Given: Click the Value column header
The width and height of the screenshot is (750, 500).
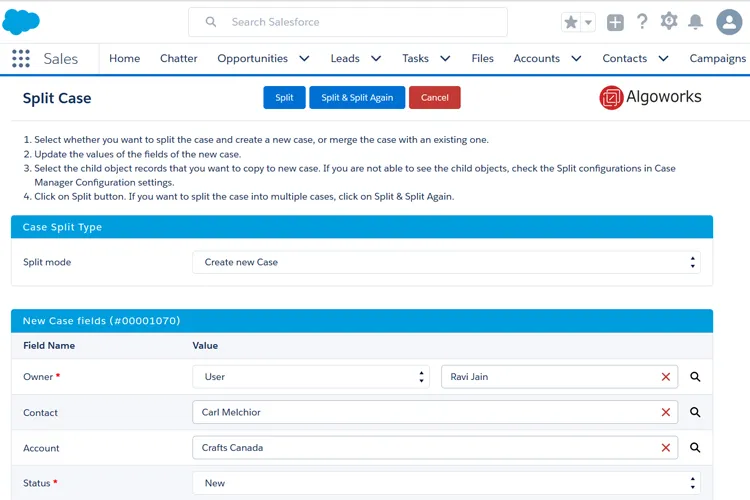Looking at the screenshot, I should [205, 345].
